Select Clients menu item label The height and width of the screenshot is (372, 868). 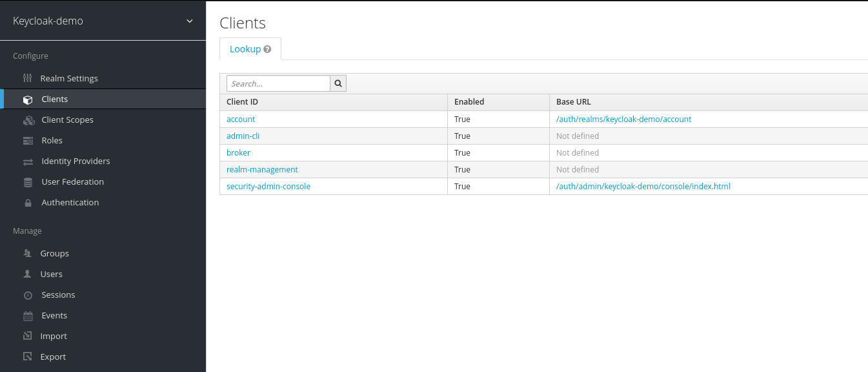54,99
